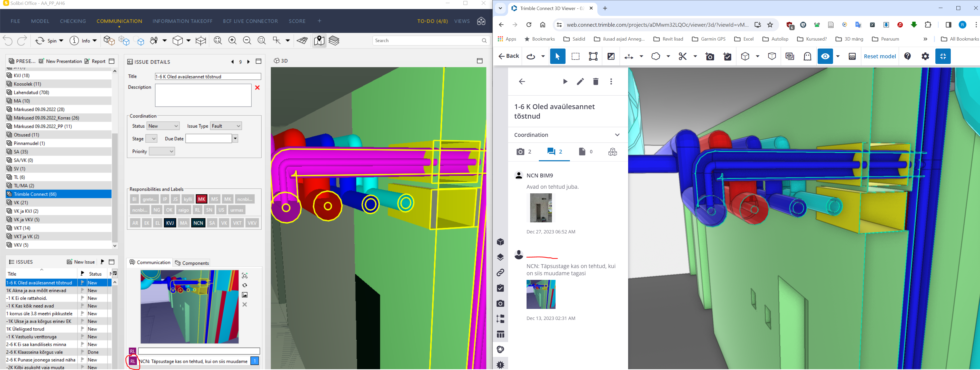Play the view with the play triangle

[x=565, y=82]
